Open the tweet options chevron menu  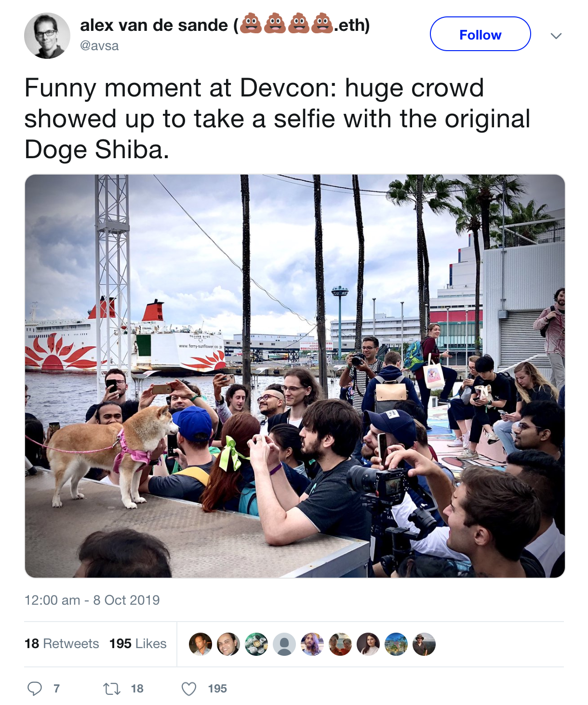[556, 36]
